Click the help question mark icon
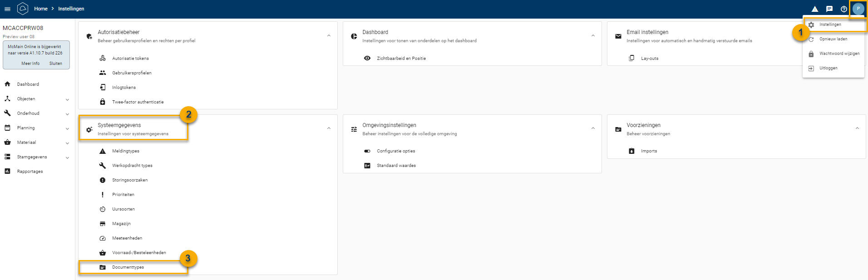The height and width of the screenshot is (280, 868). click(843, 9)
